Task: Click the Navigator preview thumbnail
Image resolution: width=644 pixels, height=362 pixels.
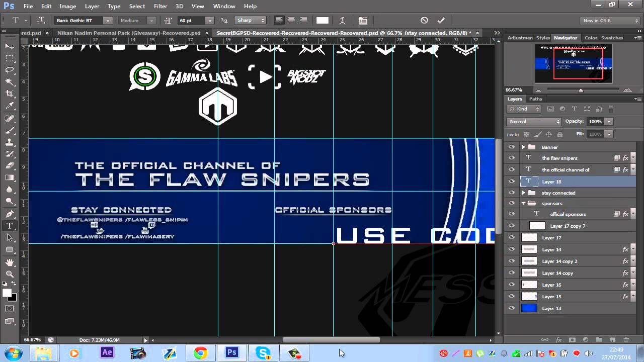Action: point(573,63)
